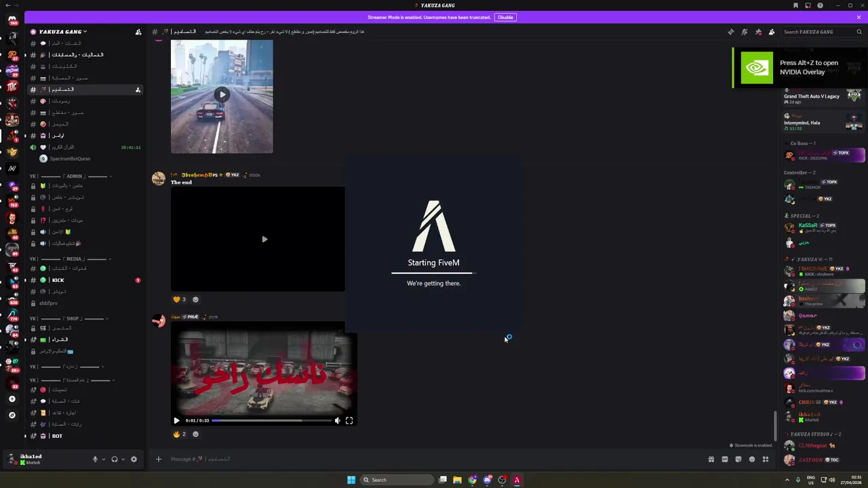Viewport: 868px width, 488px height.
Task: Open Chrome in the taskbar
Action: click(472, 480)
